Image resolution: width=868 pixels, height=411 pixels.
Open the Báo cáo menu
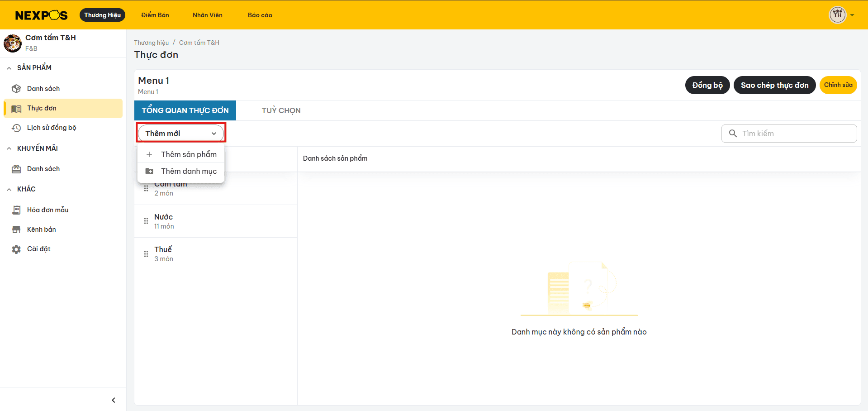260,15
